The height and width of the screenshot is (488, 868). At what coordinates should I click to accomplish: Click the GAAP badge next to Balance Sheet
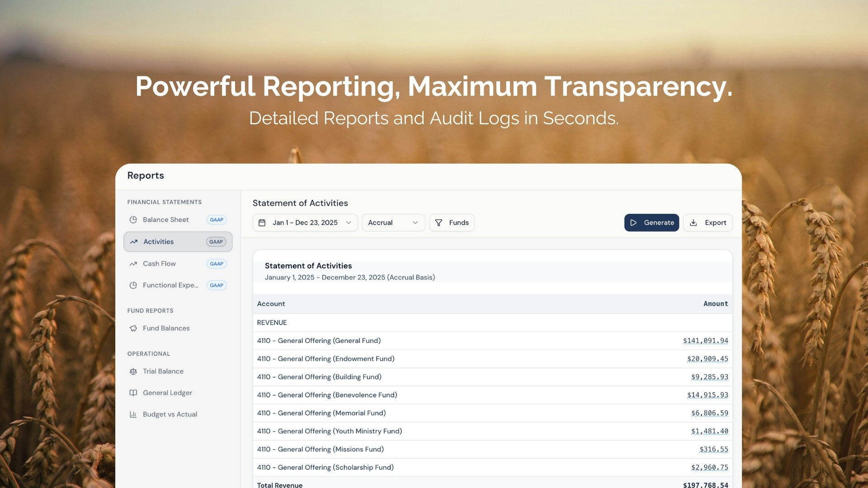pos(216,220)
